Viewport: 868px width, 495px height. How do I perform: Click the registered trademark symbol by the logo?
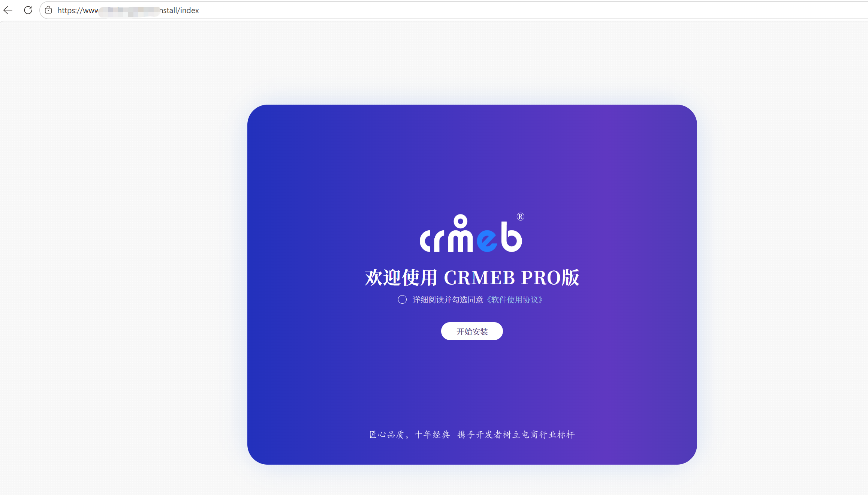(x=521, y=216)
